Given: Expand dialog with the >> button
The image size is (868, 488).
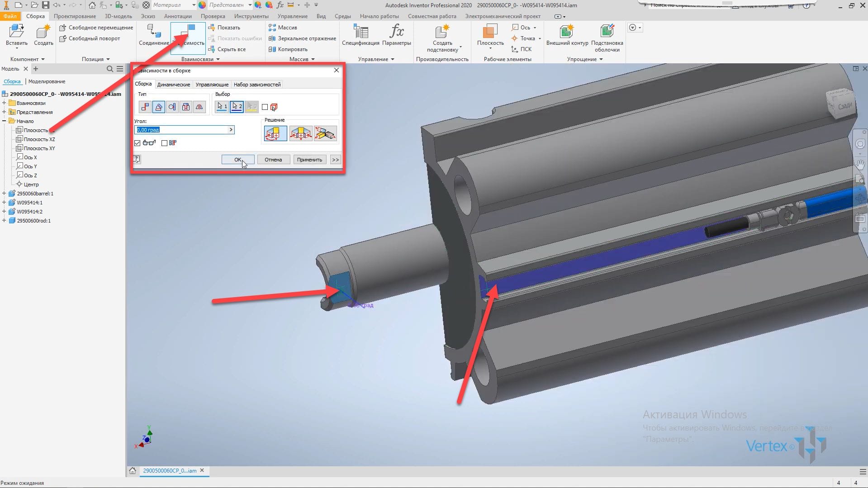Looking at the screenshot, I should click(x=335, y=160).
